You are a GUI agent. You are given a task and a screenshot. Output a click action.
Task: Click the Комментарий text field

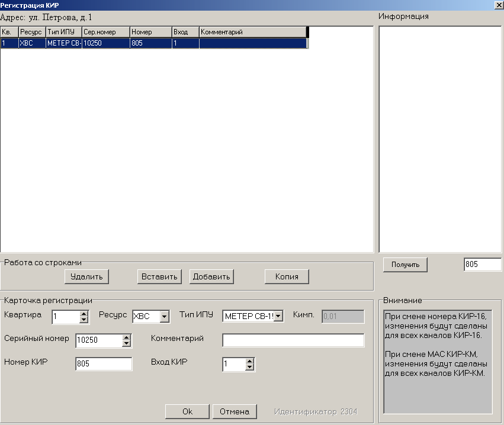click(293, 340)
